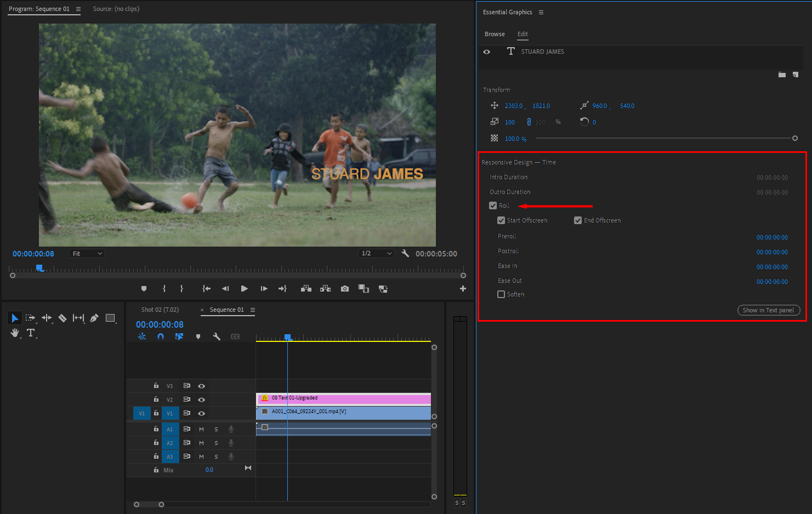Select the Hand tool
Screen dimensions: 812x514
pos(15,333)
